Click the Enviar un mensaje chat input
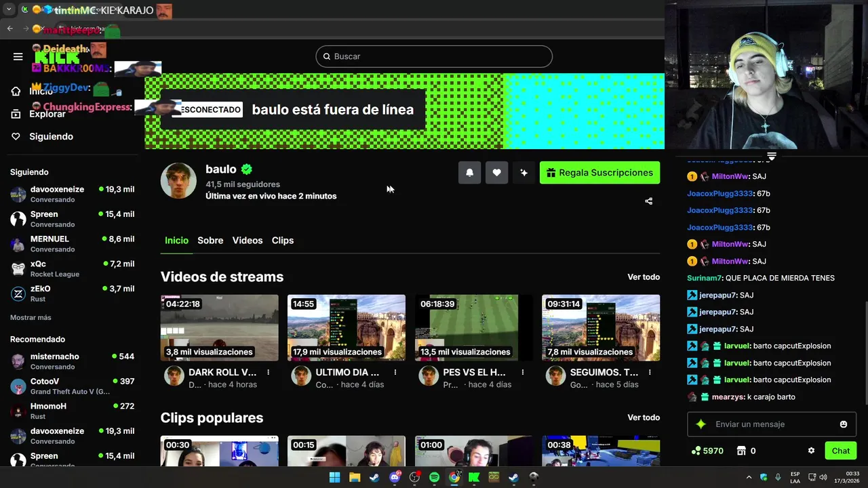This screenshot has height=488, width=868. pos(773,424)
